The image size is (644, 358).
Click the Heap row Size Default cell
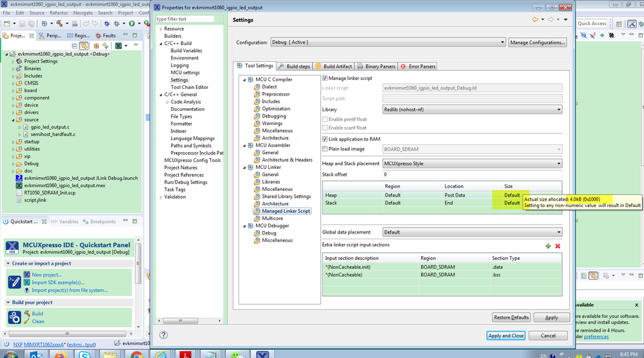[x=512, y=195]
